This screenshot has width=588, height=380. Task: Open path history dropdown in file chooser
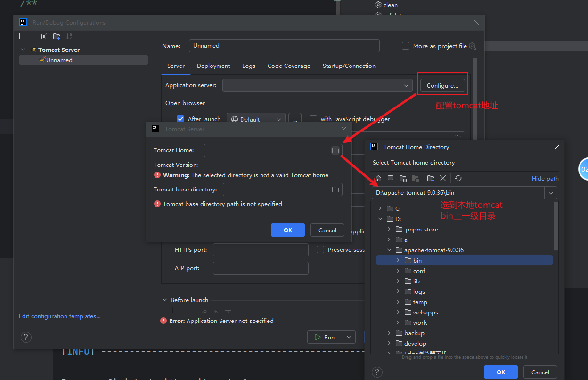(551, 193)
